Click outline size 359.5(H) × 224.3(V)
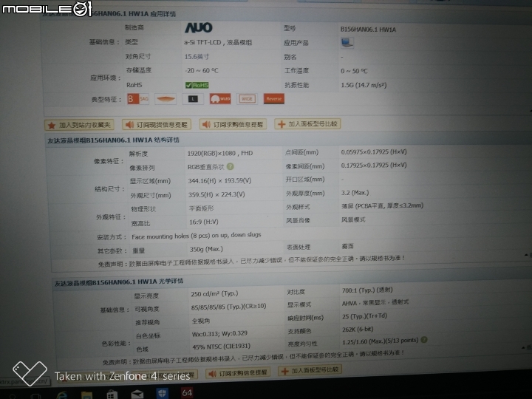Image resolution: width=532 pixels, height=399 pixels. (x=216, y=194)
